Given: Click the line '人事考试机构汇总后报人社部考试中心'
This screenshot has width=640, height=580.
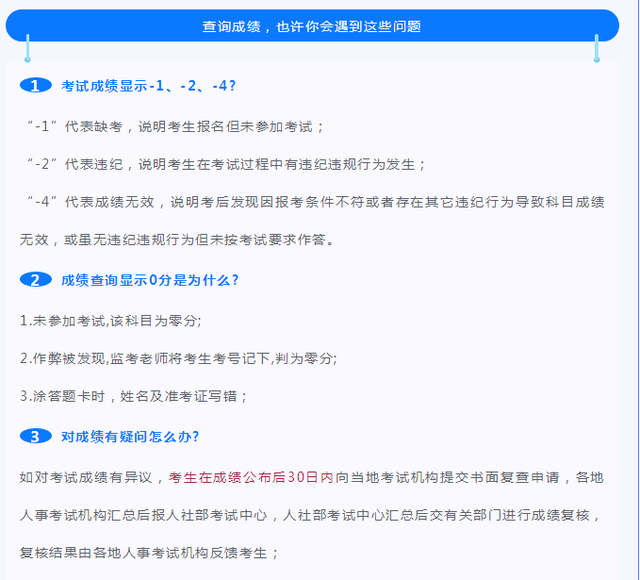Looking at the screenshot, I should [310, 515].
